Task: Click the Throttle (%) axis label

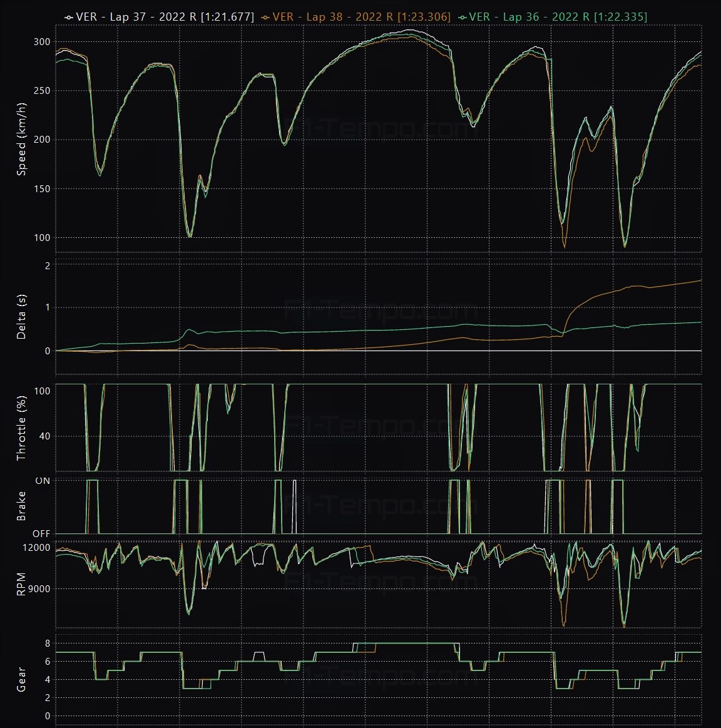Action: tap(21, 428)
